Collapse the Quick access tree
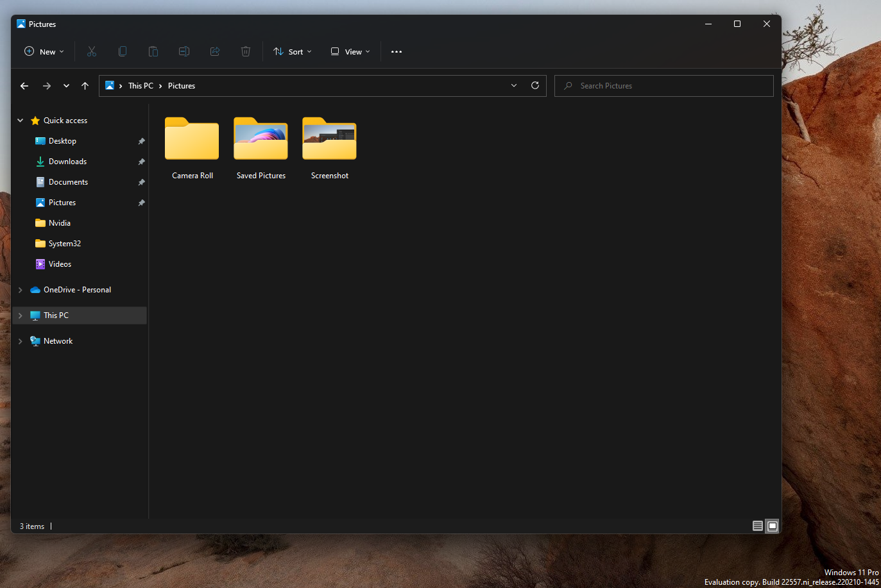Image resolution: width=881 pixels, height=588 pixels. click(x=21, y=121)
